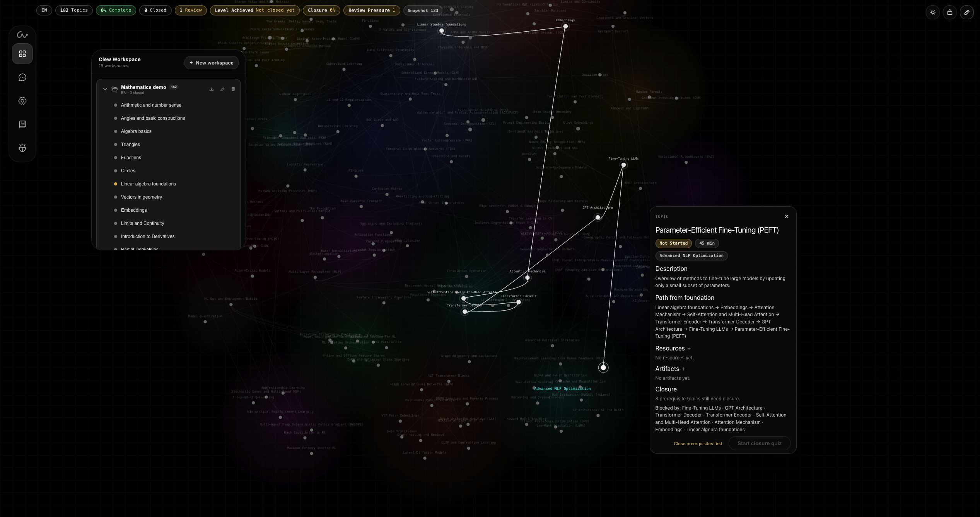Create a New workspace

point(211,63)
